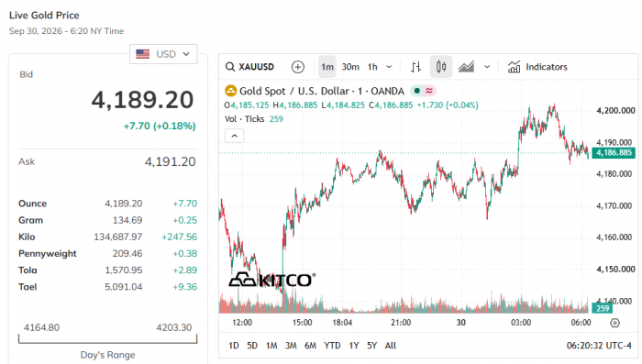Toggle the pink data mode indicator
Image resolution: width=642 pixels, height=364 pixels.
coord(428,91)
